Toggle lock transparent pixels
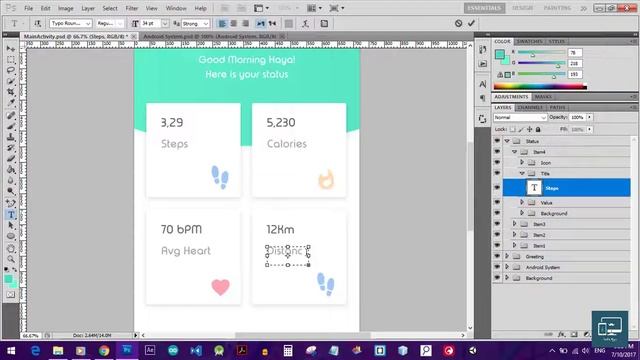 pos(513,129)
